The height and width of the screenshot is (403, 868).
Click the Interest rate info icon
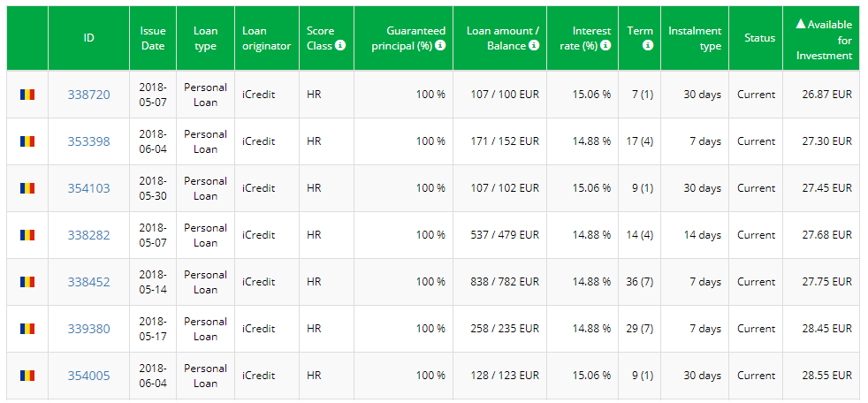click(x=606, y=46)
